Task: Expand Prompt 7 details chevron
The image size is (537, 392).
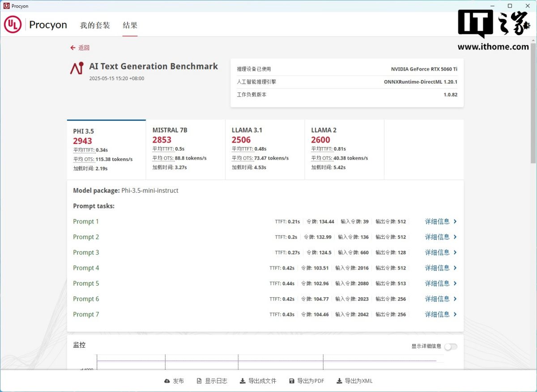Action: 455,315
